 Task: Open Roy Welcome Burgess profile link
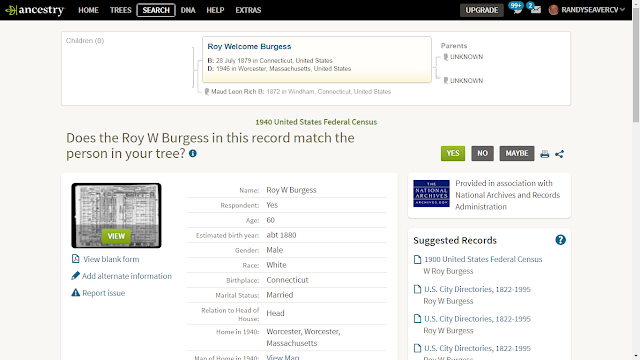(249, 47)
